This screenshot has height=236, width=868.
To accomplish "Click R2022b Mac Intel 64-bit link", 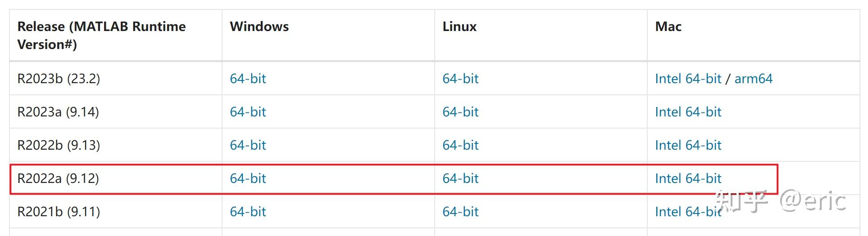I will pos(688,145).
